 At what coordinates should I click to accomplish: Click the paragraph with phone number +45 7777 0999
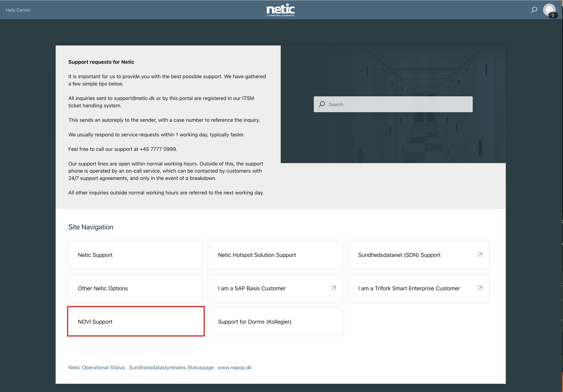[123, 149]
